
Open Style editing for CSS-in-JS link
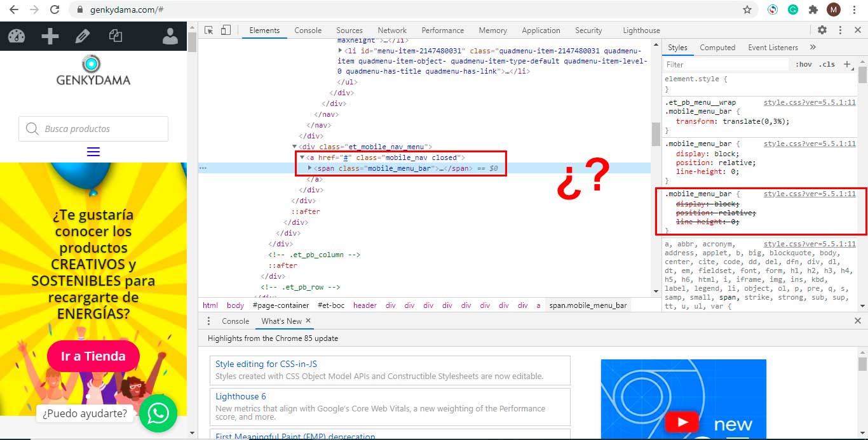coord(266,364)
